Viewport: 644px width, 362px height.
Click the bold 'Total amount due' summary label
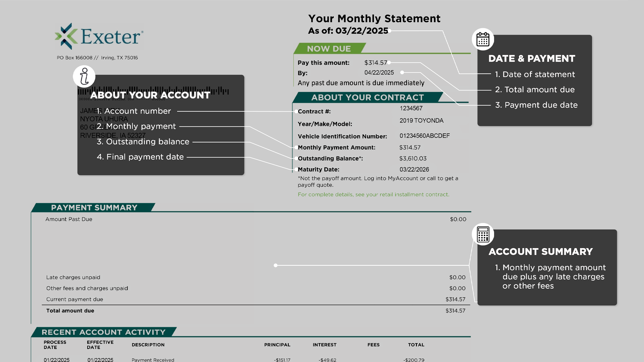pos(70,311)
